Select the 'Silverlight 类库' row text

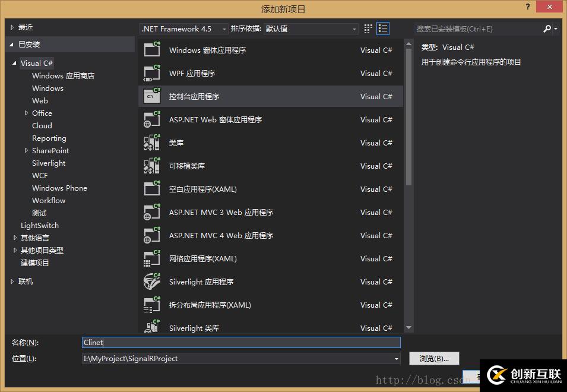point(194,328)
